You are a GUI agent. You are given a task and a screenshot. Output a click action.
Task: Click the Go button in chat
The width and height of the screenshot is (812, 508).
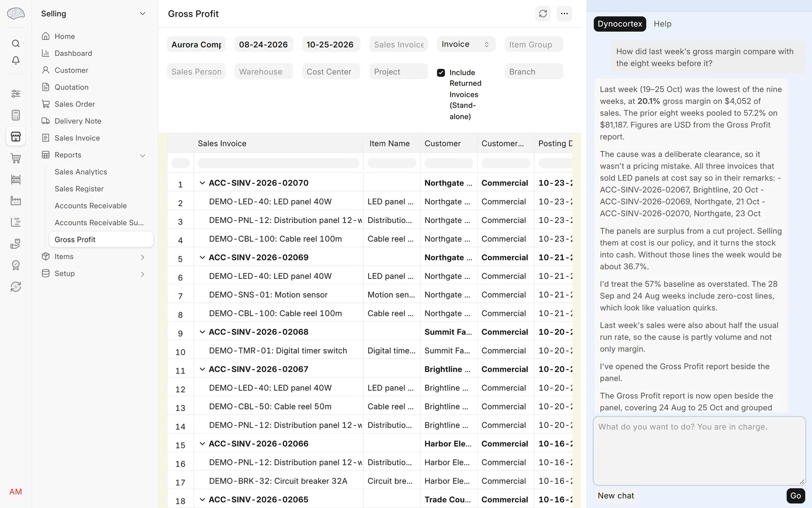click(795, 496)
